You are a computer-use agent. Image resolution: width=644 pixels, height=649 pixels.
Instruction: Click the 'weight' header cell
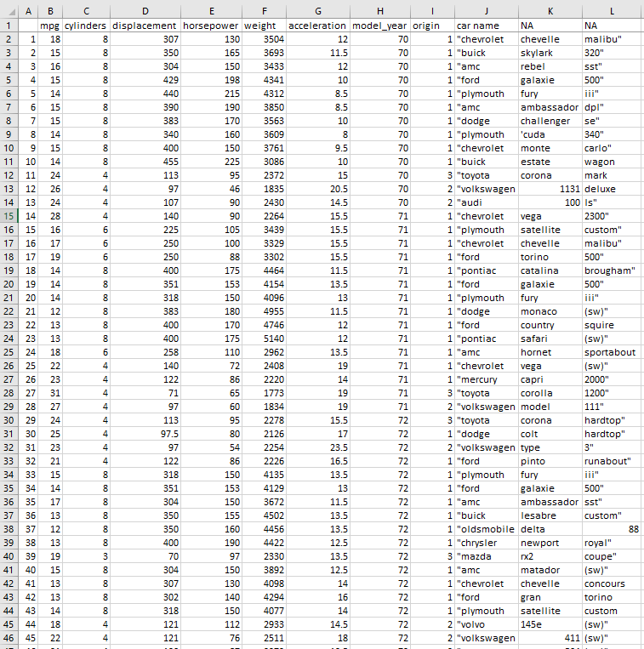point(264,26)
